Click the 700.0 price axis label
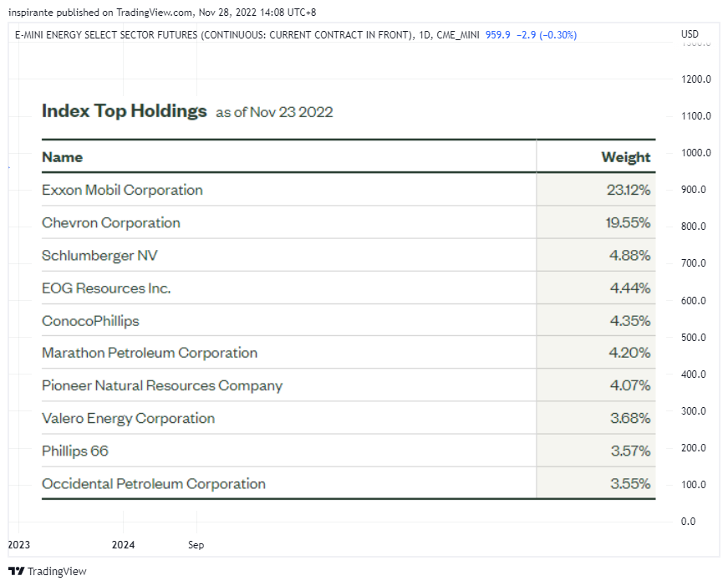This screenshot has height=586, width=728. point(693,263)
